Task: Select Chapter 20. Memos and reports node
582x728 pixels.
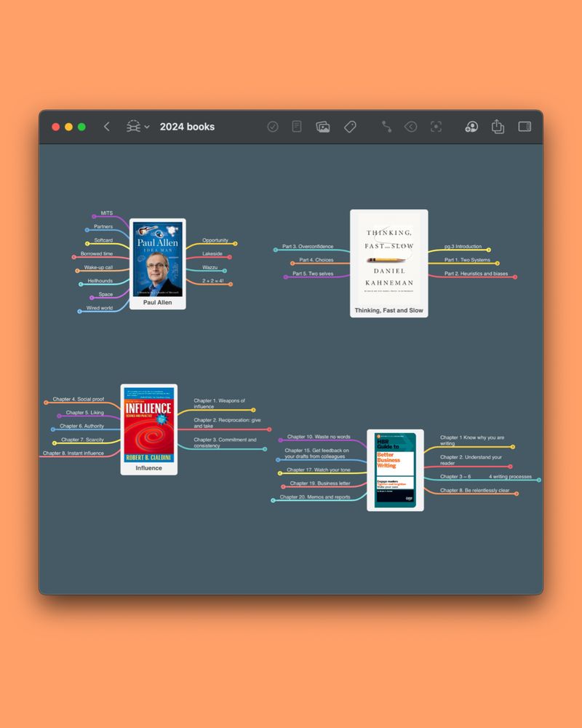Action: [x=315, y=496]
